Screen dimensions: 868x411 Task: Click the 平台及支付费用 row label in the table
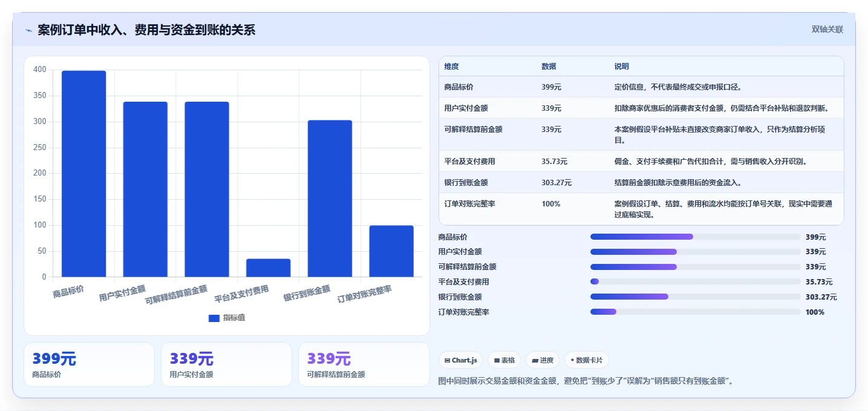(x=469, y=162)
